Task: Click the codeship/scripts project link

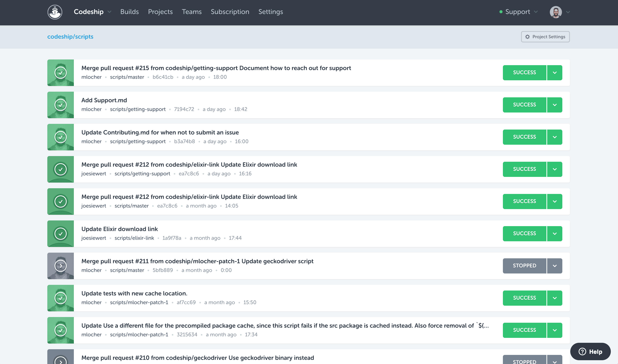Action: [70, 37]
